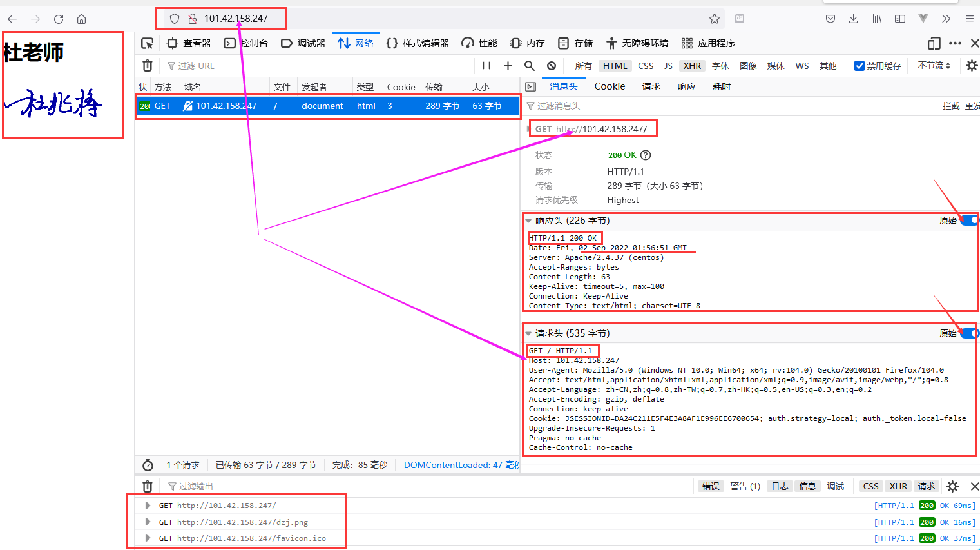The width and height of the screenshot is (980, 550).
Task: Click the element picker icon in devtools
Action: coord(147,43)
